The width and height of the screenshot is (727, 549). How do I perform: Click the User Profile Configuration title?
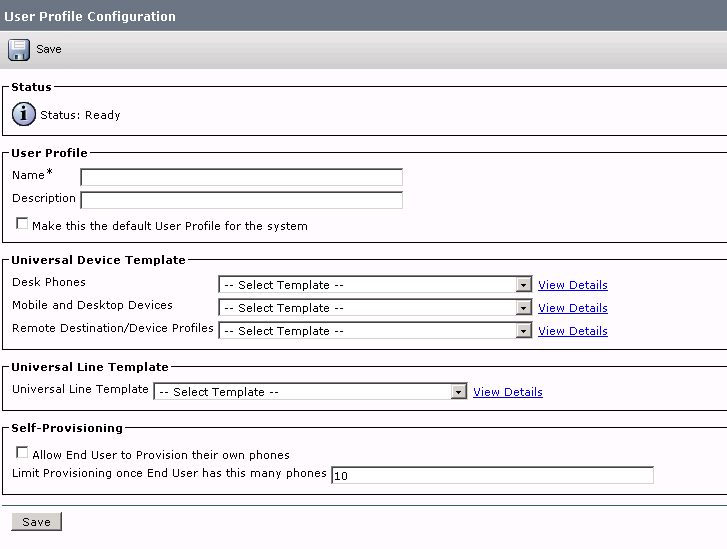pos(90,16)
